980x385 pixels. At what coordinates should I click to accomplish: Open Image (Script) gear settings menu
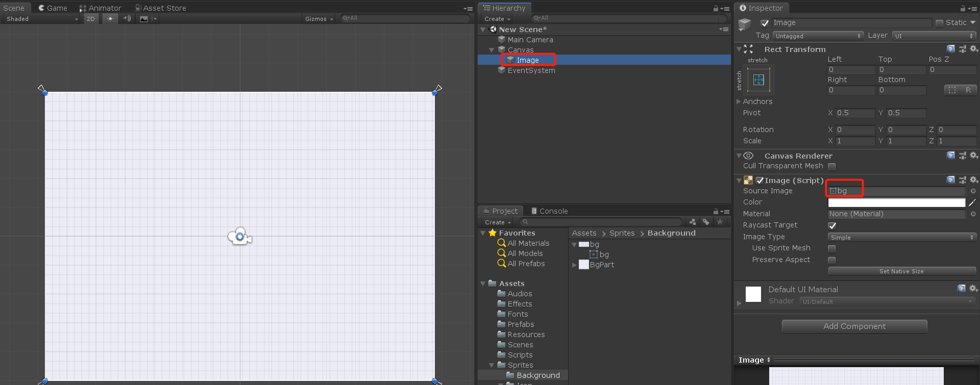coord(974,180)
